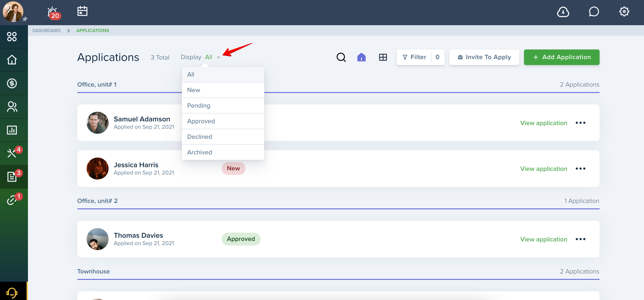Click Thomas Davies's profile photo
Viewport: 644px width, 300px height.
pos(98,239)
